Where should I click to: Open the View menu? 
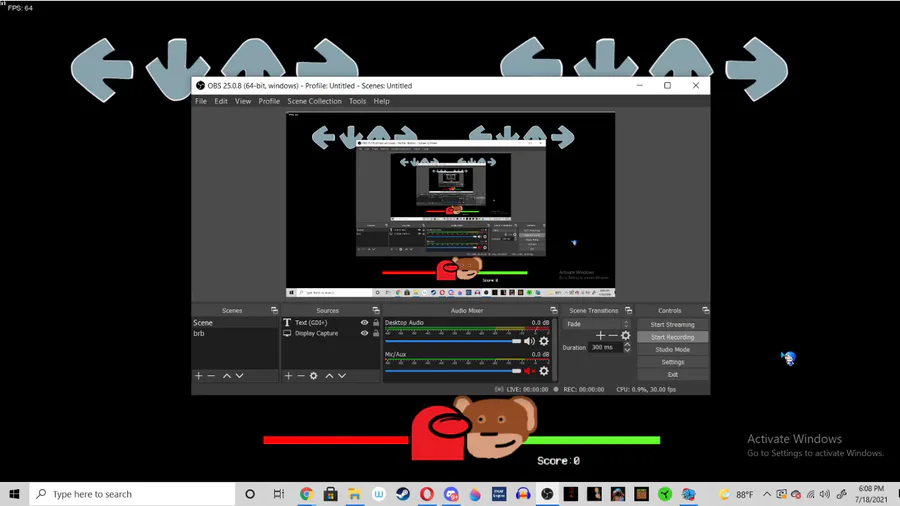243,101
